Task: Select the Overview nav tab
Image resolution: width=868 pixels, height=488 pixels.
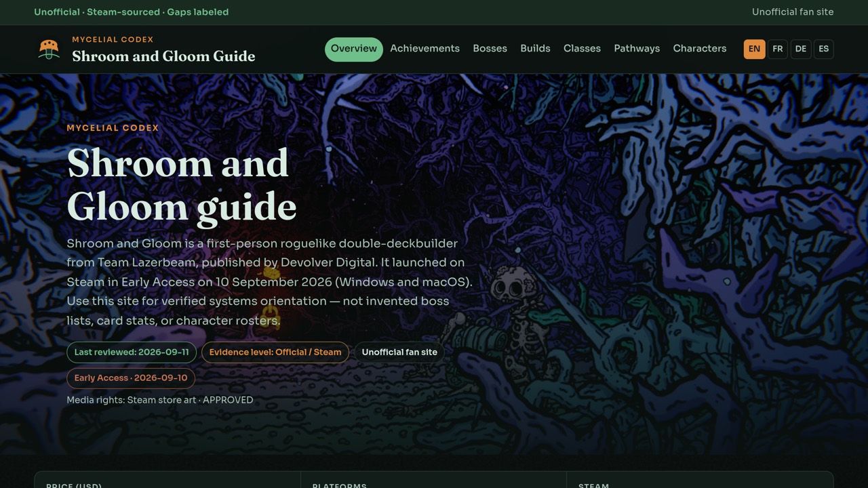Action: point(354,49)
